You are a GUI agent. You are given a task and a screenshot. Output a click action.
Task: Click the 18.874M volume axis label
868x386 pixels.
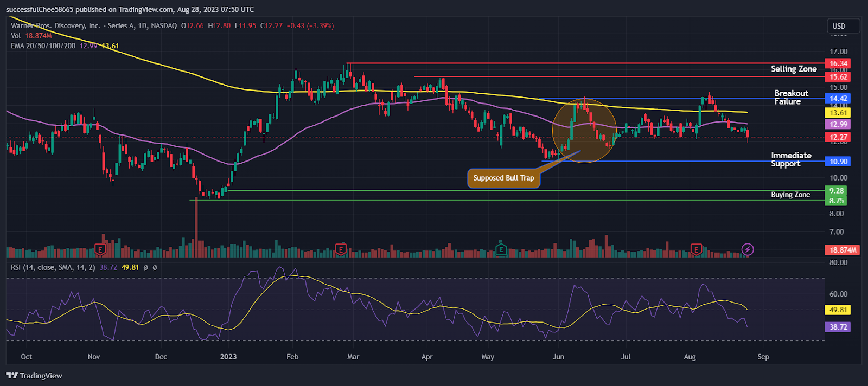(843, 250)
